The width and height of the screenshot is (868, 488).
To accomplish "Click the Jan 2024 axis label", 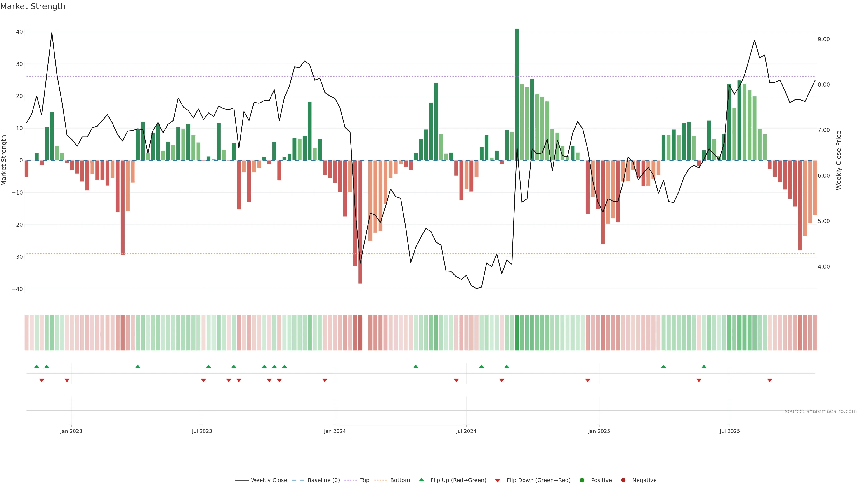I will pyautogui.click(x=335, y=431).
